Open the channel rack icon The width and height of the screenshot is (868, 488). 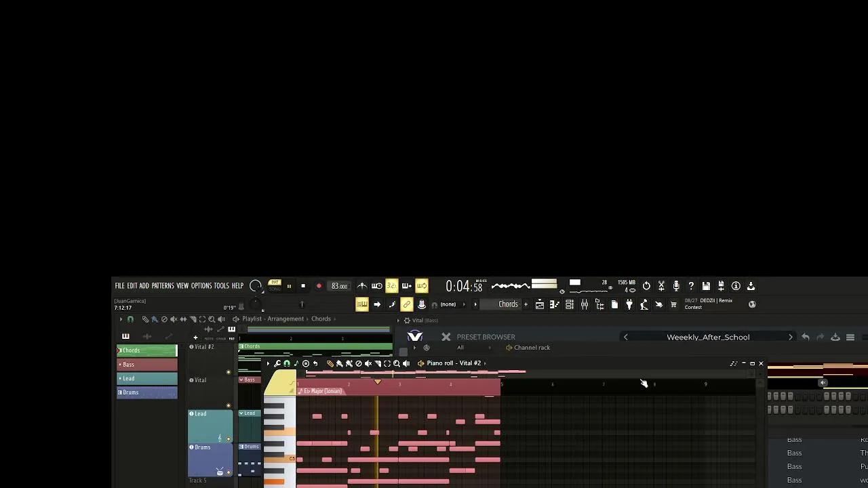pos(570,304)
